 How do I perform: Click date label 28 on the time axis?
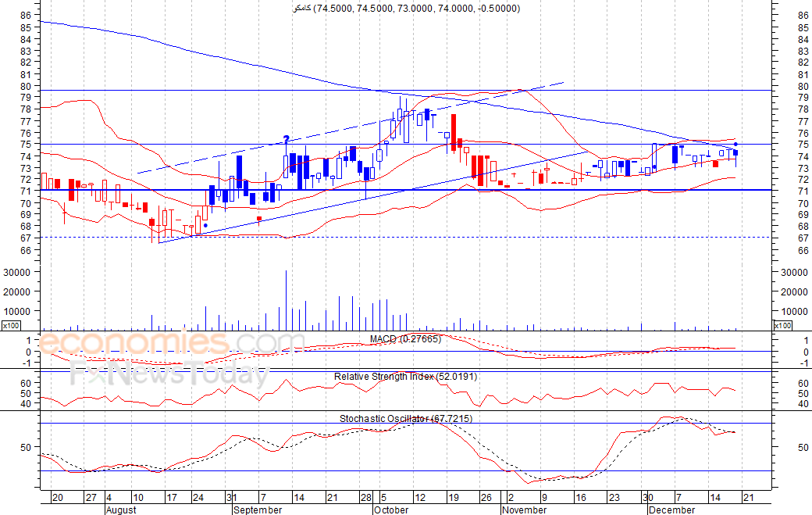(366, 497)
